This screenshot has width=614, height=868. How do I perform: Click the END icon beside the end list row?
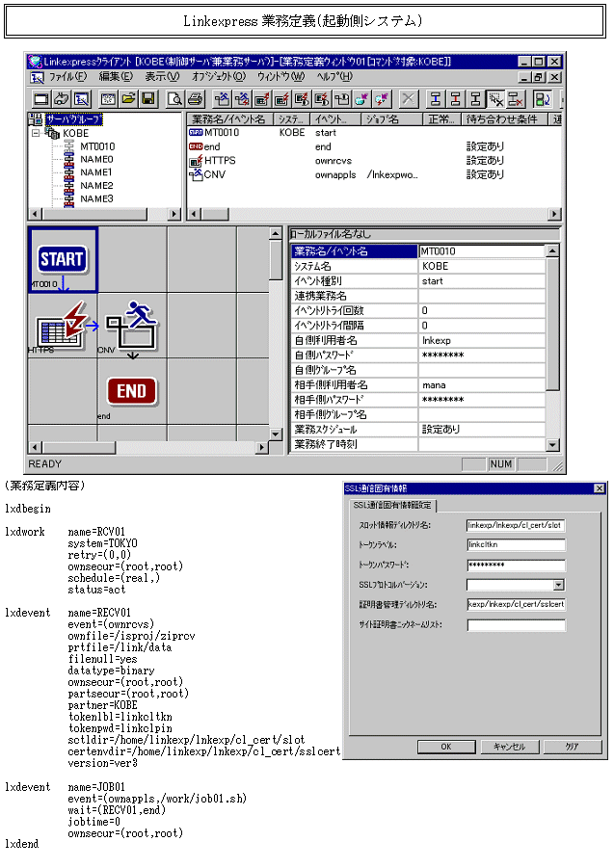196,146
